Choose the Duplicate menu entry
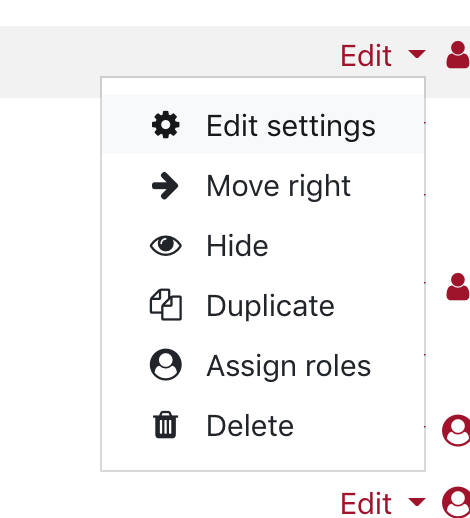Viewport: 470px width, 518px height. tap(263, 305)
